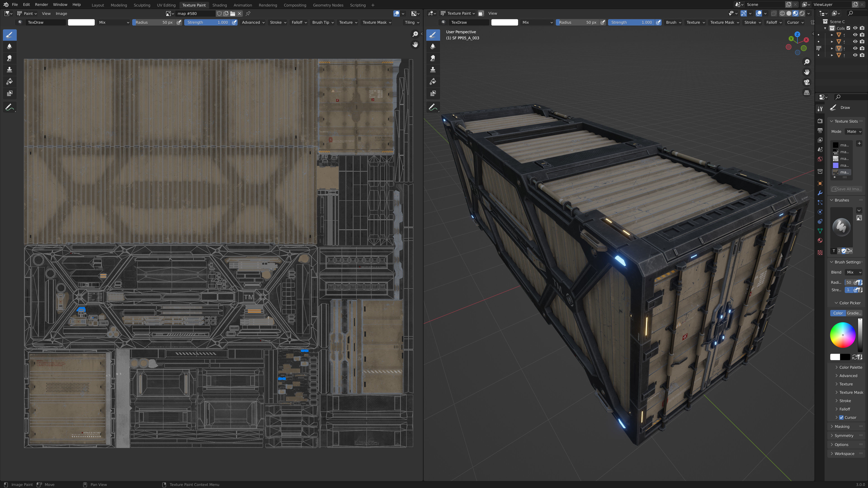Viewport: 868px width, 488px height.
Task: Toggle collection exclude checkbox in the outliner
Action: point(849,28)
